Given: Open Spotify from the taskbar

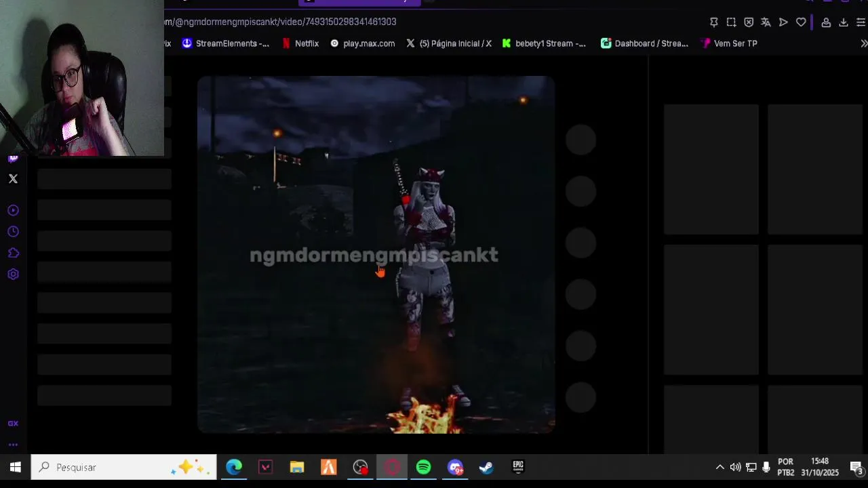Looking at the screenshot, I should pos(423,467).
